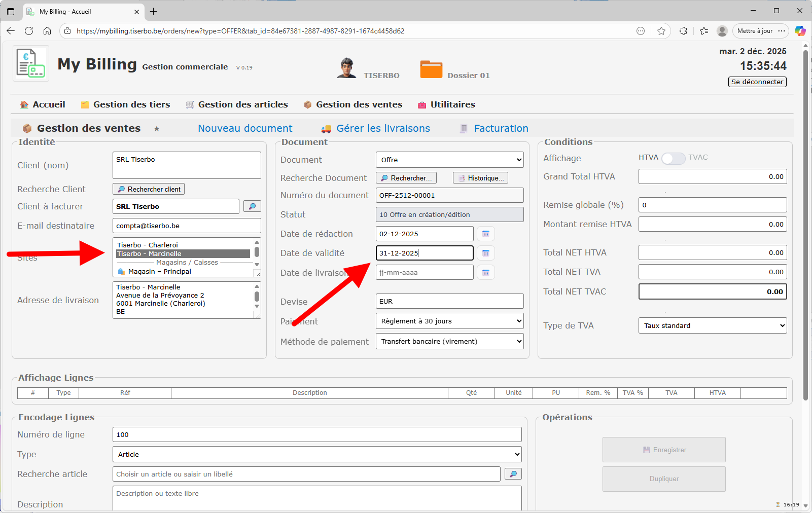Select Tiserbo - Charleroi in the sites list
812x513 pixels.
click(148, 245)
